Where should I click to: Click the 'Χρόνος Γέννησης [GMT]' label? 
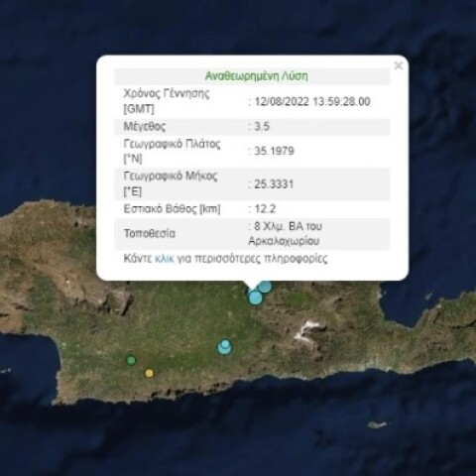pyautogui.click(x=167, y=101)
